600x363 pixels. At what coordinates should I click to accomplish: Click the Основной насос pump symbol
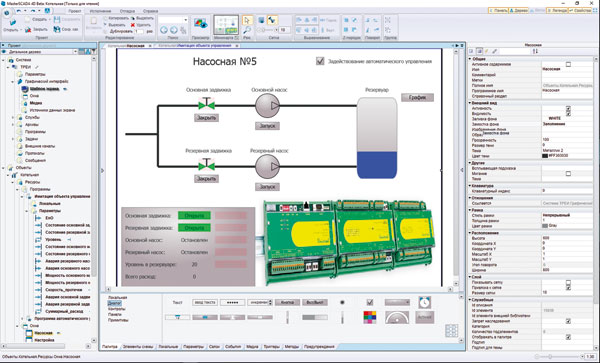click(267, 106)
